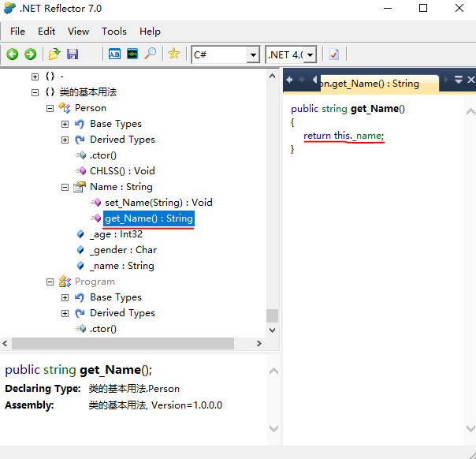Click Person's Derived Types icon
Viewport: 476px width, 459px height.
80,140
